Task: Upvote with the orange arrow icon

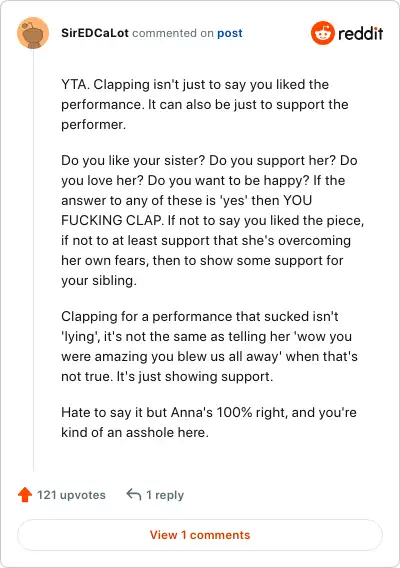Action: pyautogui.click(x=25, y=495)
